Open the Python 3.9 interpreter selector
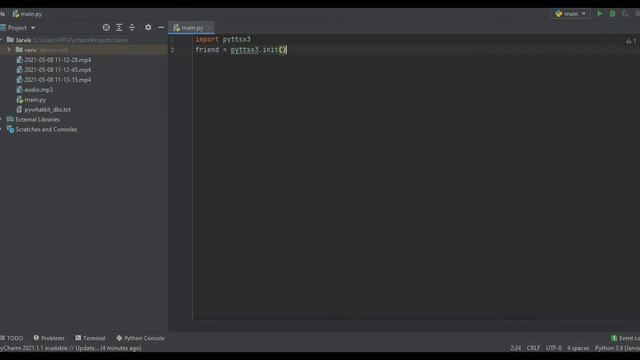This screenshot has width=640, height=360. pyautogui.click(x=617, y=348)
